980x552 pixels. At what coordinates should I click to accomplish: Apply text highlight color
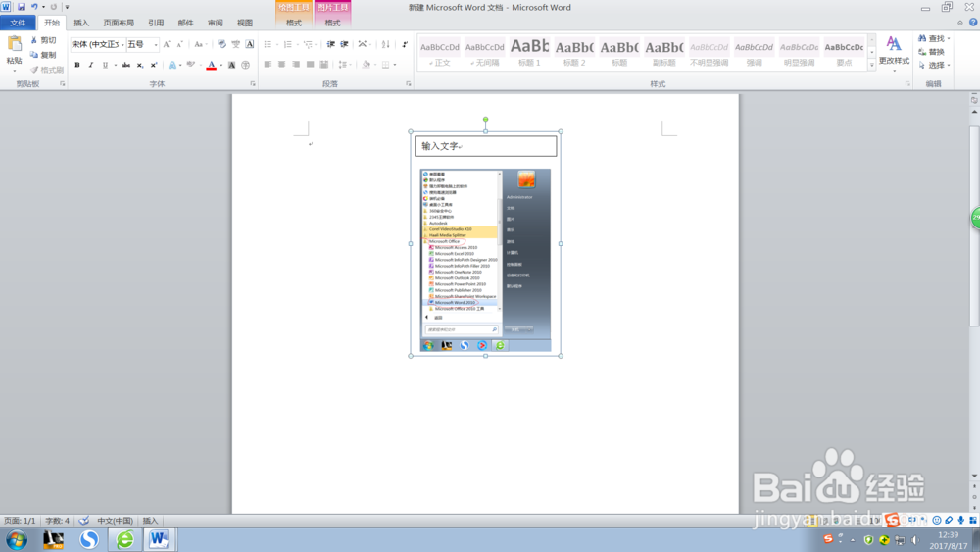191,65
